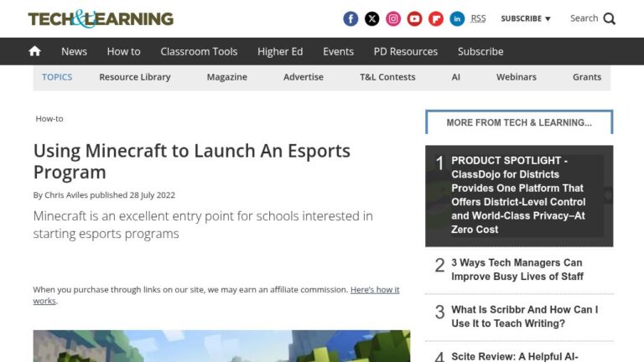The image size is (644, 362).
Task: Open the News menu
Action: 74,52
